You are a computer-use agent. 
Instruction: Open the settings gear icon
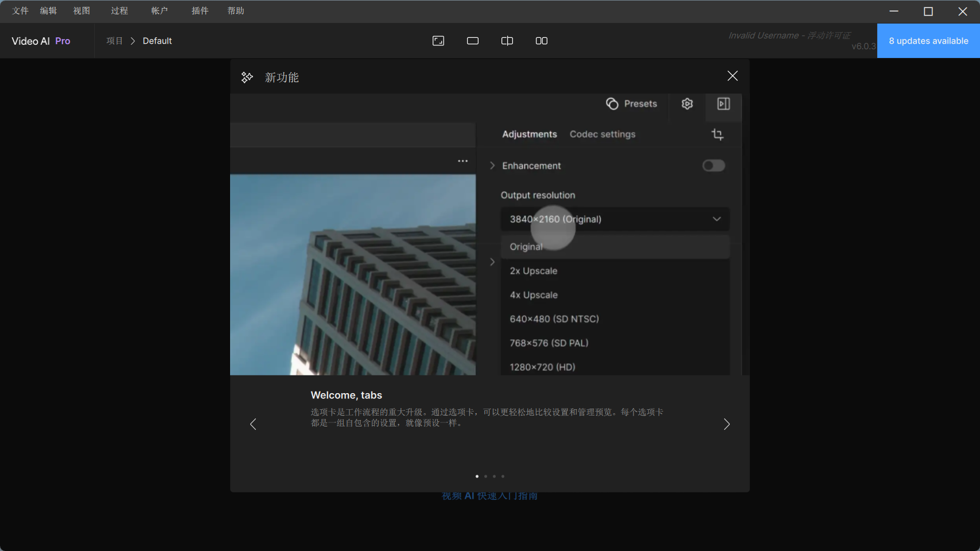[687, 104]
